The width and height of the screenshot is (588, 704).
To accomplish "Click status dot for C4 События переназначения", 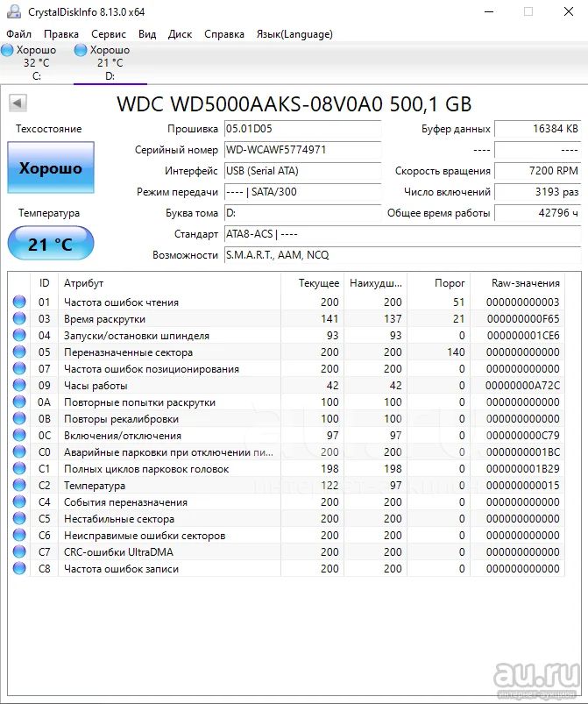I will pyautogui.click(x=19, y=501).
